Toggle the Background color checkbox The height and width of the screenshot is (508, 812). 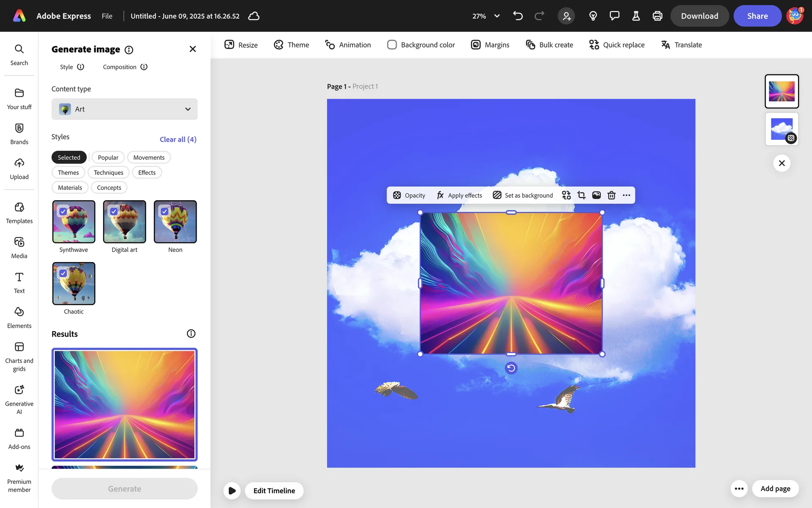click(x=392, y=45)
